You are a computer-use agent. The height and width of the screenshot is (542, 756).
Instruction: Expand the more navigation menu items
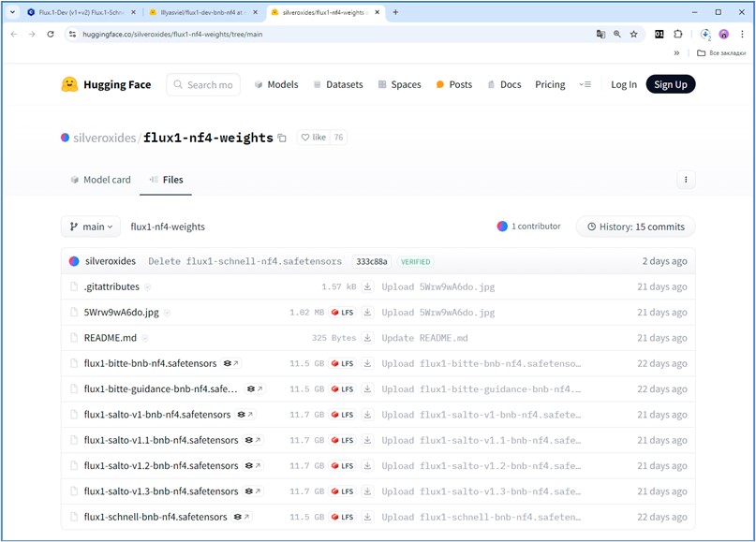(x=586, y=84)
